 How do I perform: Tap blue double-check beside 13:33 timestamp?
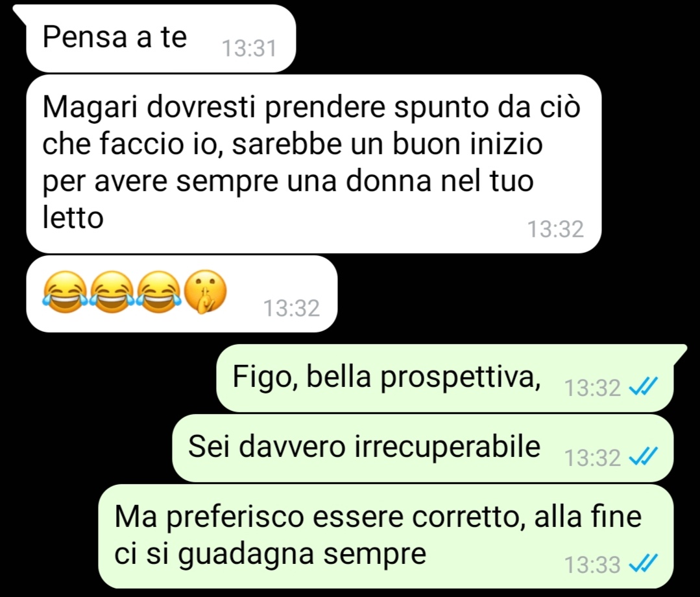pyautogui.click(x=644, y=563)
